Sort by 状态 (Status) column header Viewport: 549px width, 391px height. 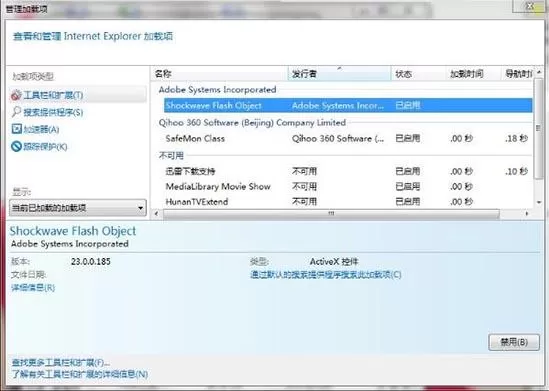coord(418,74)
